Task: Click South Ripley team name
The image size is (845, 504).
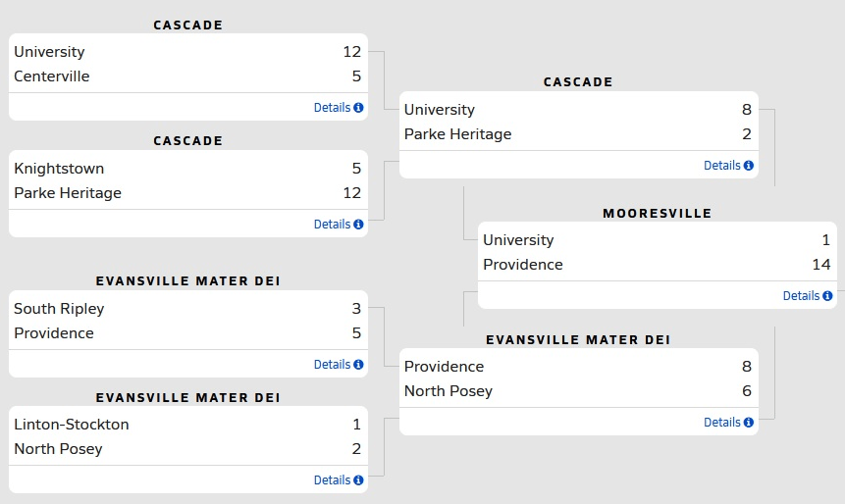Action: (59, 309)
